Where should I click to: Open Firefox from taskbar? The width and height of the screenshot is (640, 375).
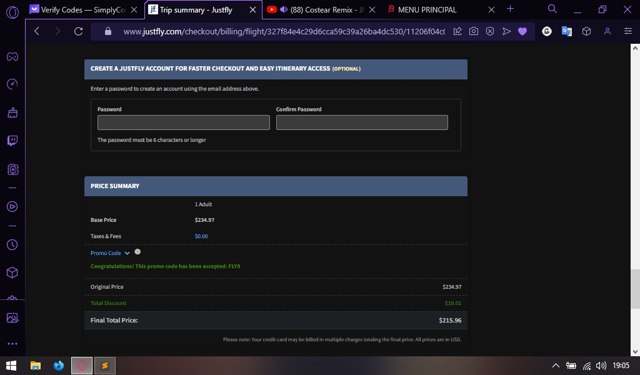coord(59,366)
